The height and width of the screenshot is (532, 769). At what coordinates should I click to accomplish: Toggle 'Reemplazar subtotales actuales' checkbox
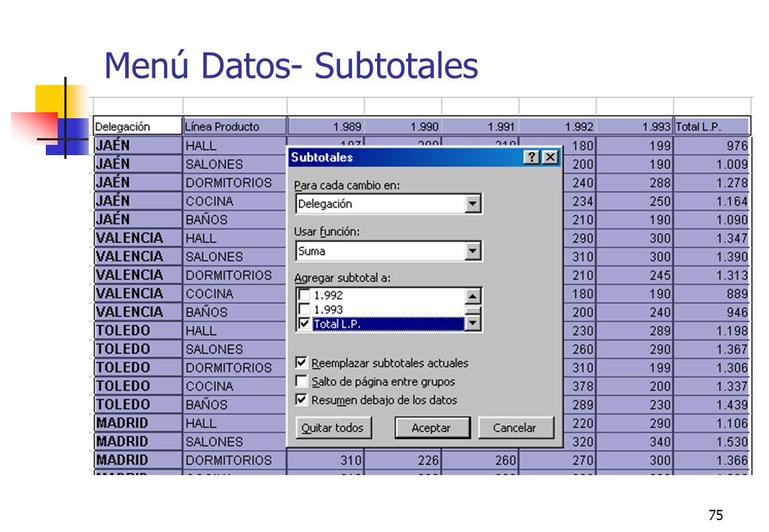[x=302, y=363]
